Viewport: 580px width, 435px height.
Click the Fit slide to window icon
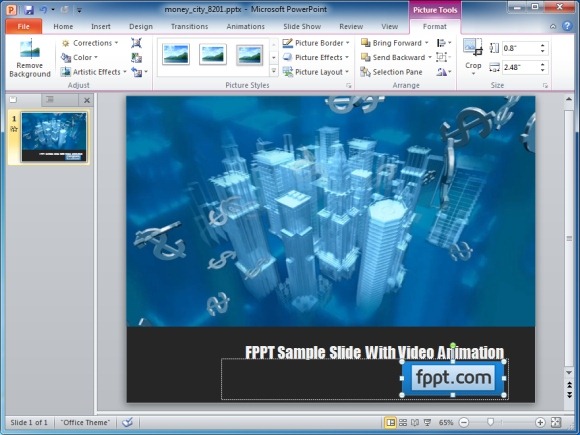point(556,422)
